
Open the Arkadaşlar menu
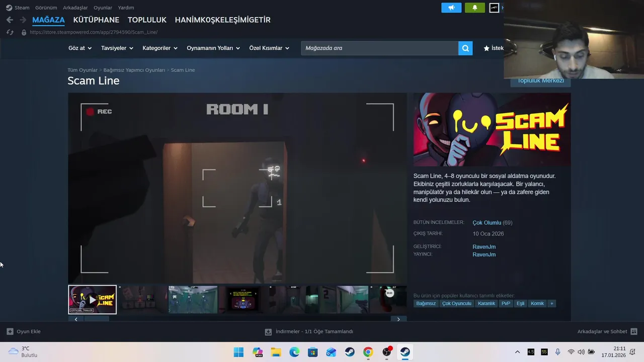click(75, 8)
